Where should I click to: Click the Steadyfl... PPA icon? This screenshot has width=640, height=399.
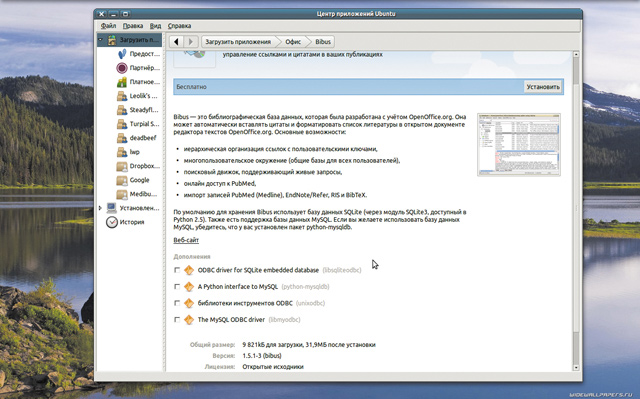click(x=122, y=110)
